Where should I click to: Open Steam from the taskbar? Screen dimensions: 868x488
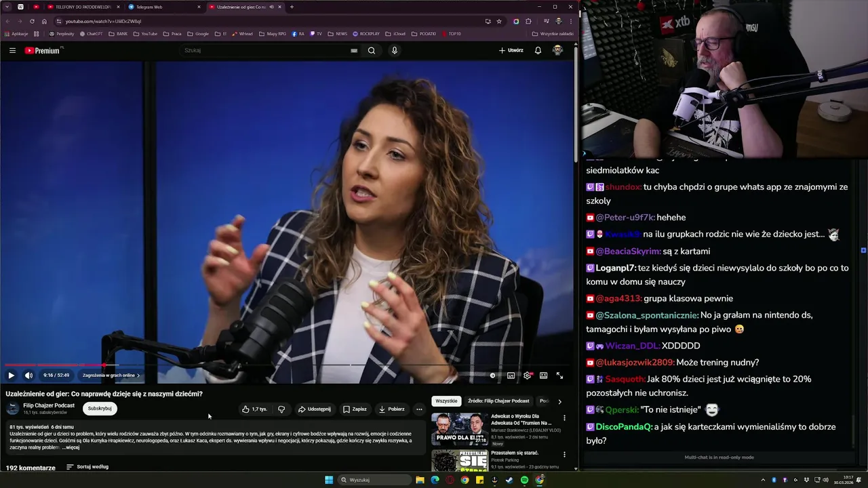tap(509, 480)
